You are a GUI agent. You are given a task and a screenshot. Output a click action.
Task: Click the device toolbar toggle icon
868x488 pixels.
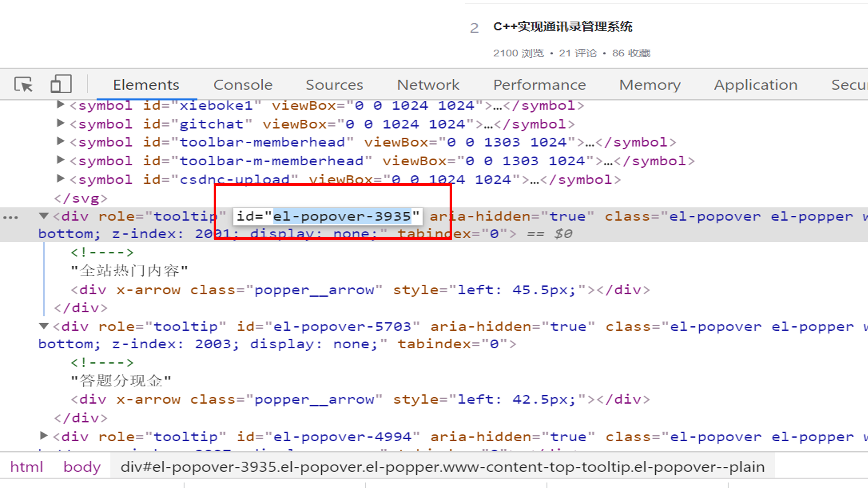pyautogui.click(x=60, y=83)
